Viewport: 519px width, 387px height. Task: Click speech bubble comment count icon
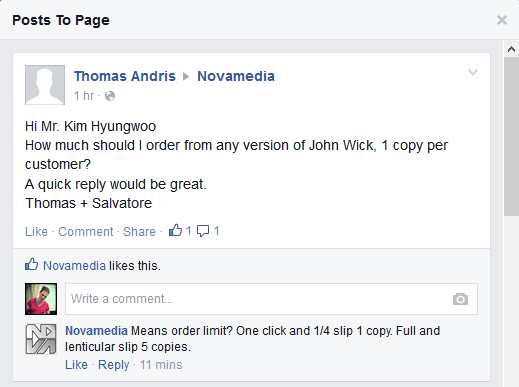[203, 231]
